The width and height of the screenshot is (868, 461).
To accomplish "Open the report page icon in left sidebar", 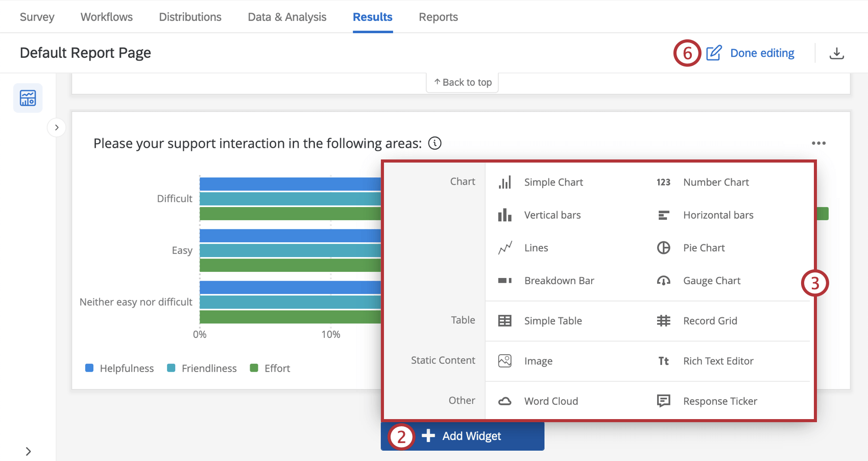I will pyautogui.click(x=28, y=98).
